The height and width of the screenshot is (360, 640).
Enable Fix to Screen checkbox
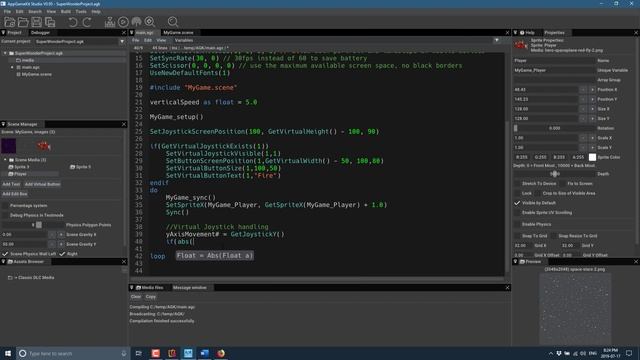pos(562,183)
